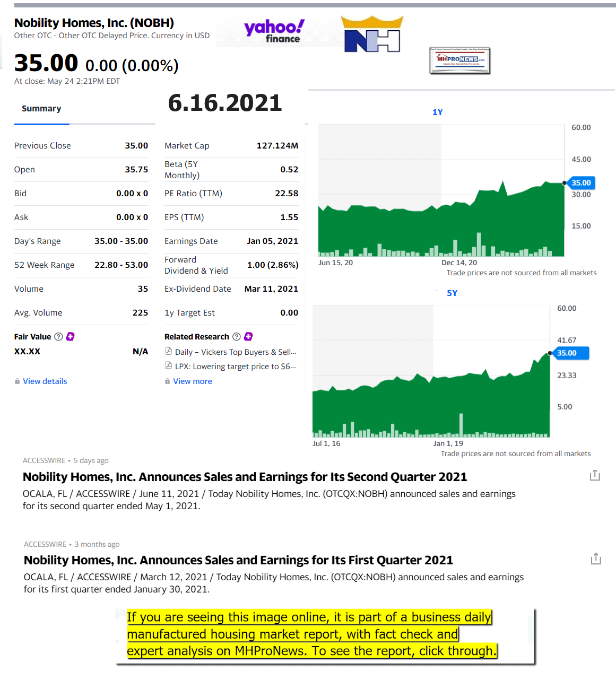
Task: Click the purple plus icon beside Related Research
Action: coord(248,337)
